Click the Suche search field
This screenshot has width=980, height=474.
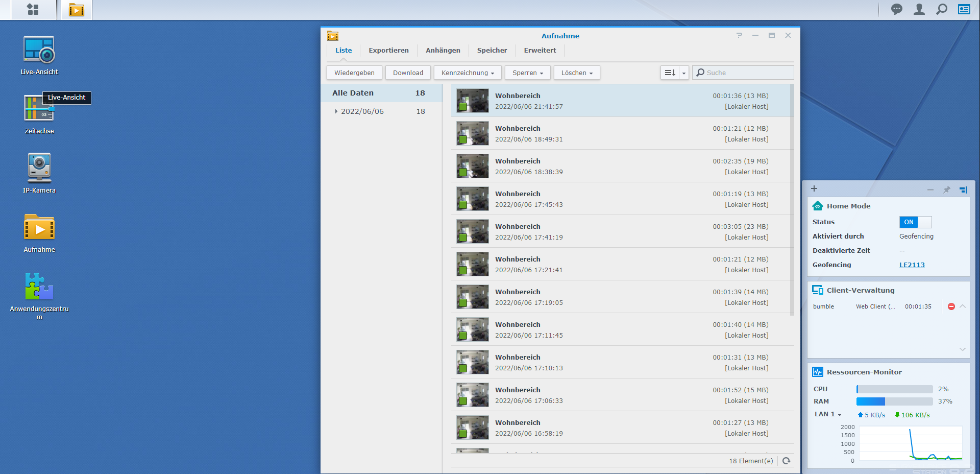[743, 73]
